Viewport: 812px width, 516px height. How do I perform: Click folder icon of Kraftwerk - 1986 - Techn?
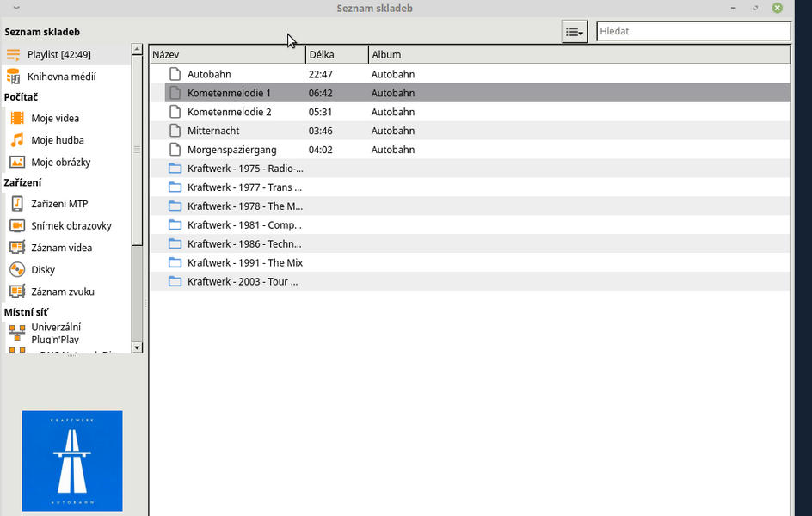point(175,243)
